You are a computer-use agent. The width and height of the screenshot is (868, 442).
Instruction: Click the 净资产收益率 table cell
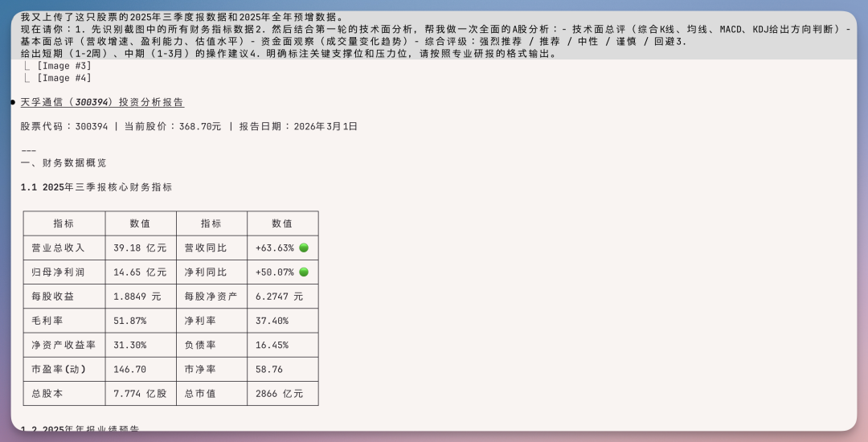tap(64, 346)
